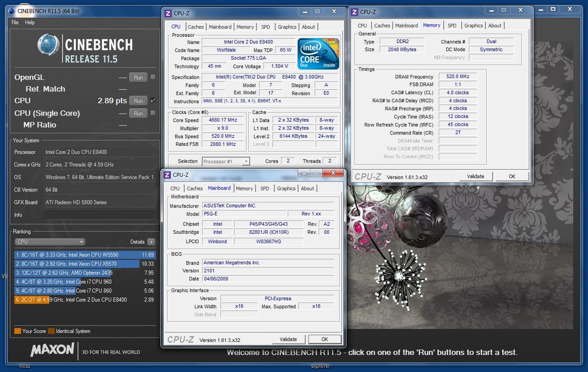Open the File menu in Cinebench
This screenshot has height=372, width=588.
[x=15, y=22]
